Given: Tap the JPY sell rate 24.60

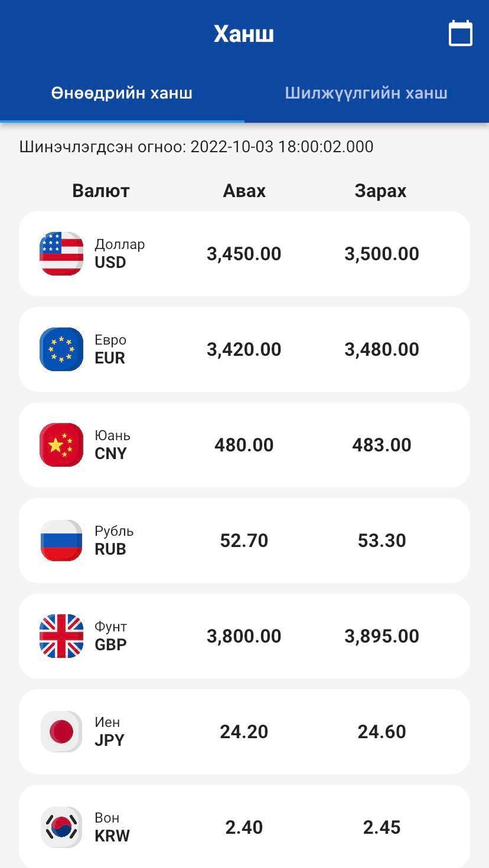Looking at the screenshot, I should [382, 732].
